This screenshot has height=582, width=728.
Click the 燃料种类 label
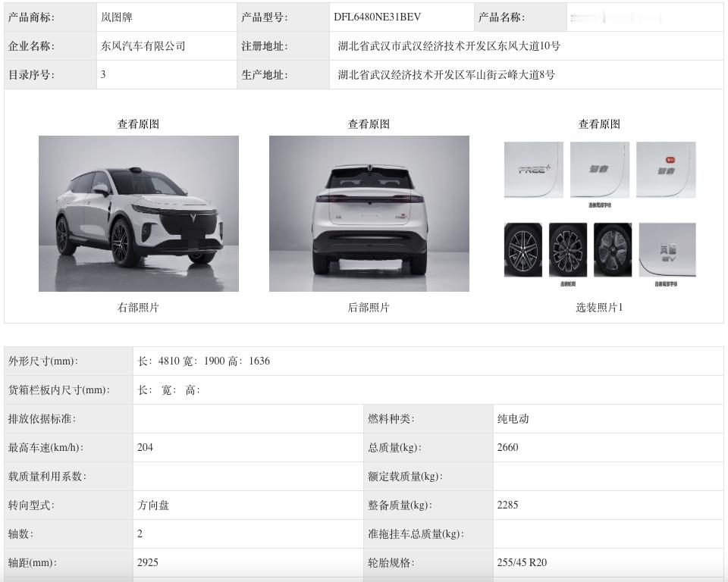(x=391, y=418)
